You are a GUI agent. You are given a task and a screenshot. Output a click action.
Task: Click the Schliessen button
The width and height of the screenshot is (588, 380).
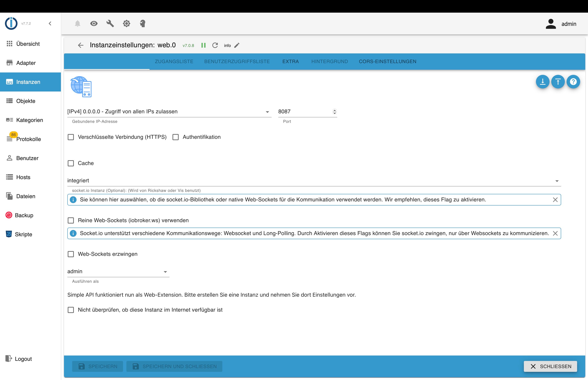pos(550,366)
